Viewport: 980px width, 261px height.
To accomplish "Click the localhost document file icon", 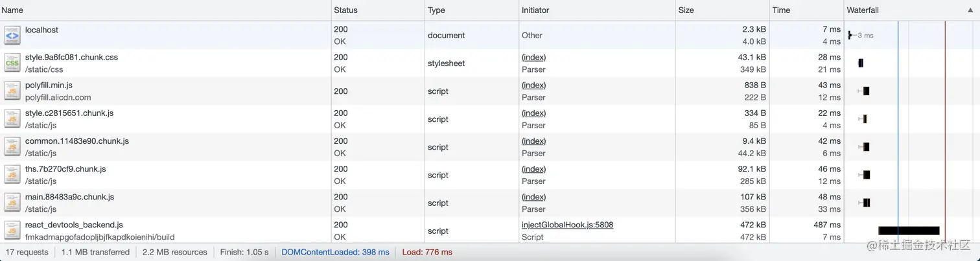I will pos(12,36).
